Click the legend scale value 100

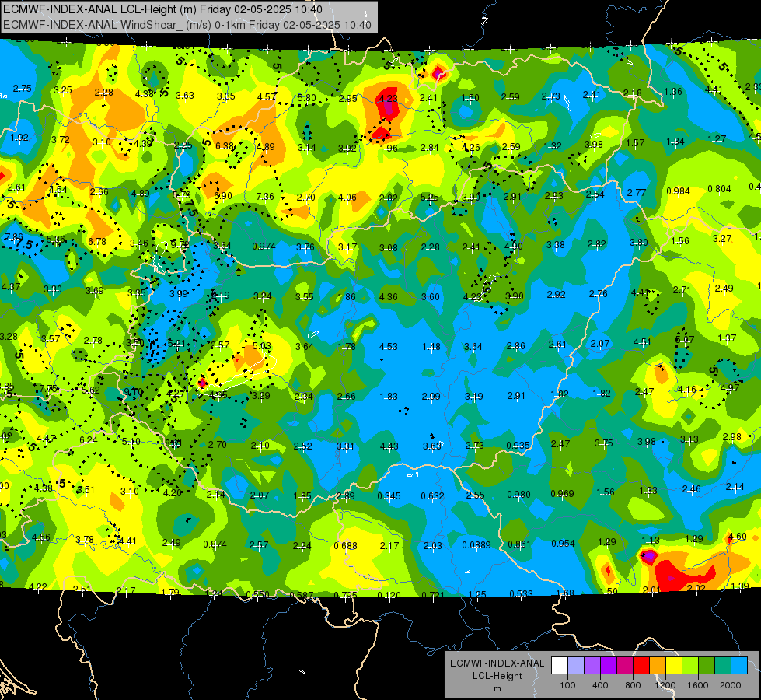click(567, 685)
